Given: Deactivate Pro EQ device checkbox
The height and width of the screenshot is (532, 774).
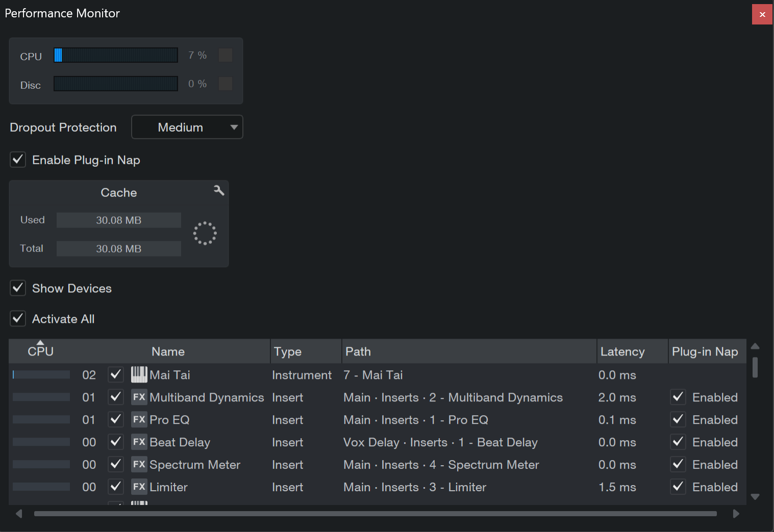Looking at the screenshot, I should click(x=116, y=419).
